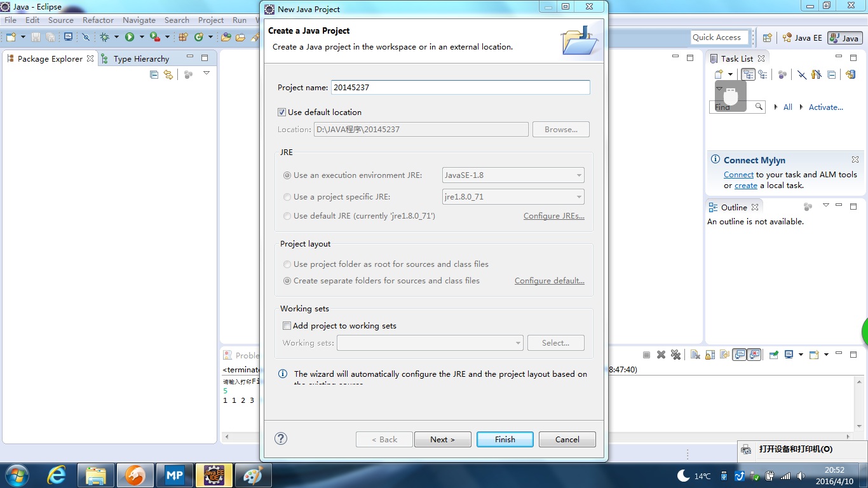Toggle Scheduled view icon in Task List
Viewport: 868px width, 488px height.
[763, 74]
